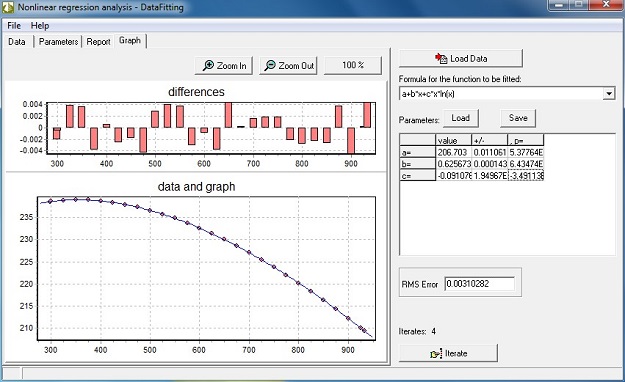The width and height of the screenshot is (625, 382).
Task: Click the Load Data folder icon
Action: tap(441, 59)
